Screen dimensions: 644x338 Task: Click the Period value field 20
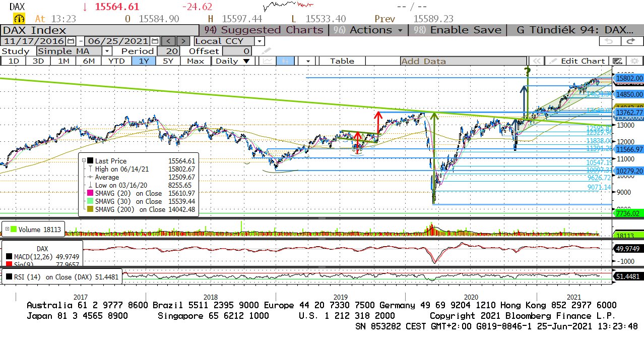point(168,51)
